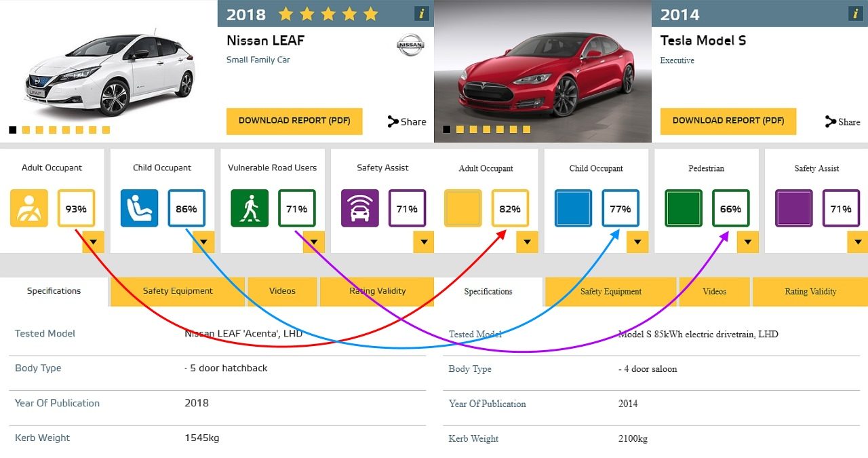The height and width of the screenshot is (458, 868).
Task: Expand Tesla Child Occupant details arrow
Action: [x=637, y=242]
